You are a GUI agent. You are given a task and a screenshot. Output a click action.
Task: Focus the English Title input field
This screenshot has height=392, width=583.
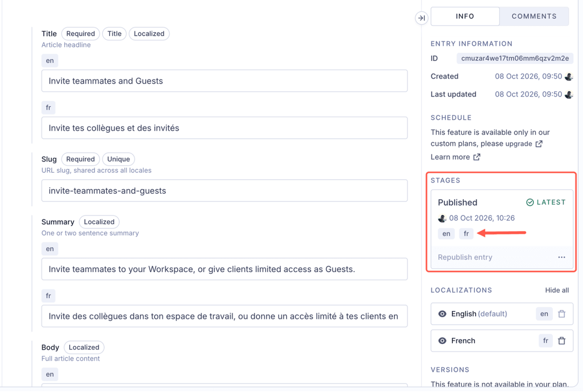[x=224, y=80]
